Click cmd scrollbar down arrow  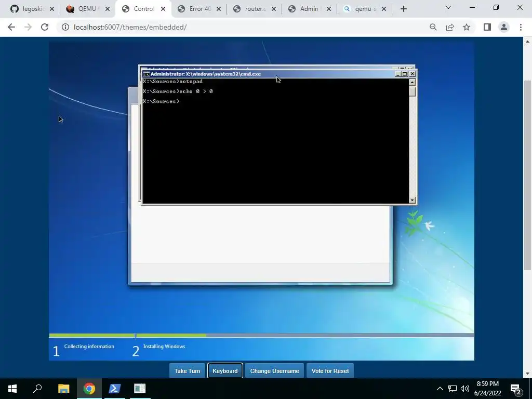[412, 200]
